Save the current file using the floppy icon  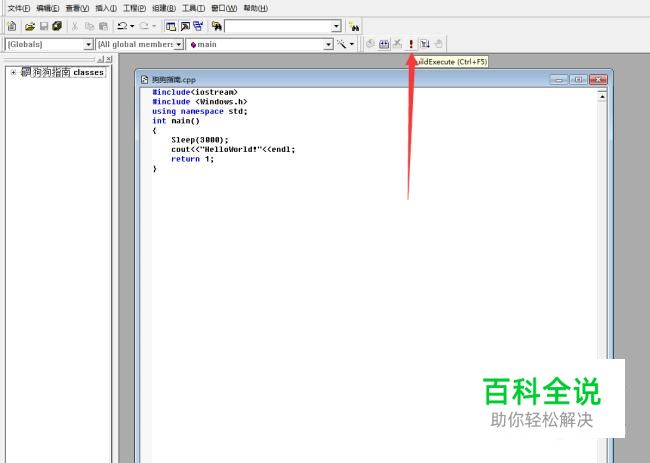[44, 27]
